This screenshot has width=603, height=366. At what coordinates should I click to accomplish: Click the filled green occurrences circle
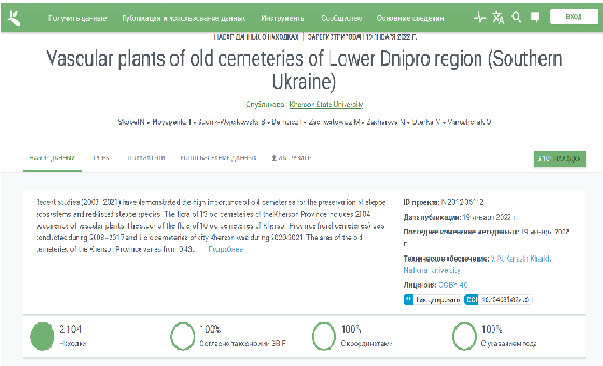[42, 336]
